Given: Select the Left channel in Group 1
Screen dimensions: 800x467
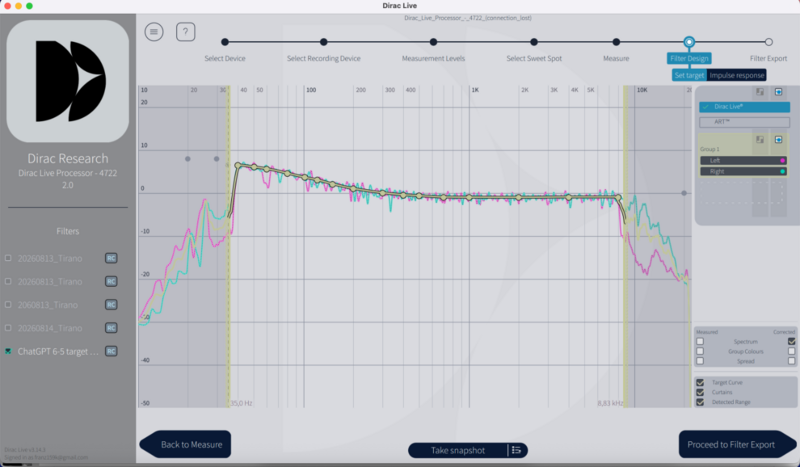Looking at the screenshot, I should click(x=743, y=160).
